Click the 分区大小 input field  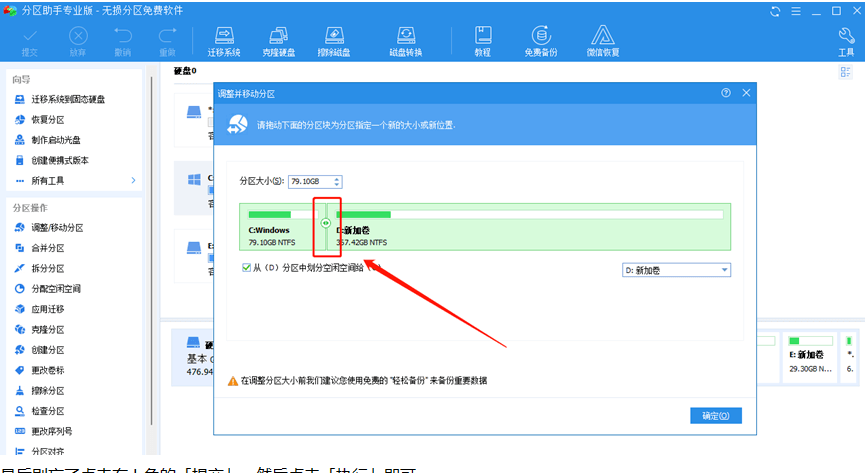point(309,181)
